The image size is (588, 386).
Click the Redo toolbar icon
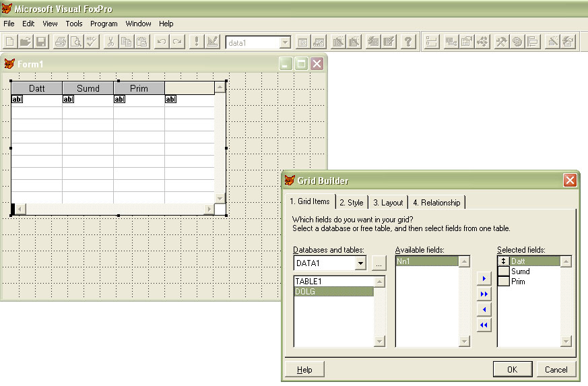(177, 42)
